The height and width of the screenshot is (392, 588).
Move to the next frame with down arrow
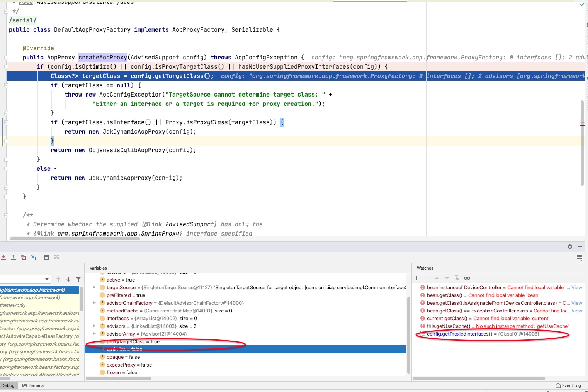point(68,279)
